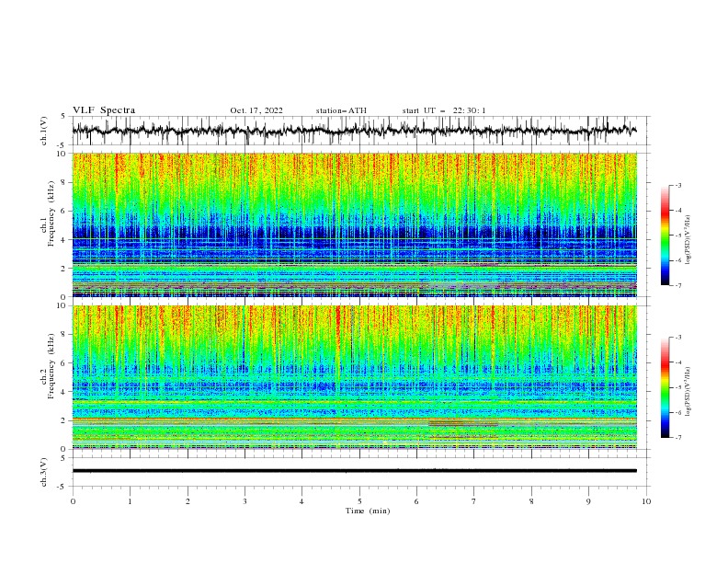Click time axis tick label "6"
728x563 pixels.
[417, 501]
